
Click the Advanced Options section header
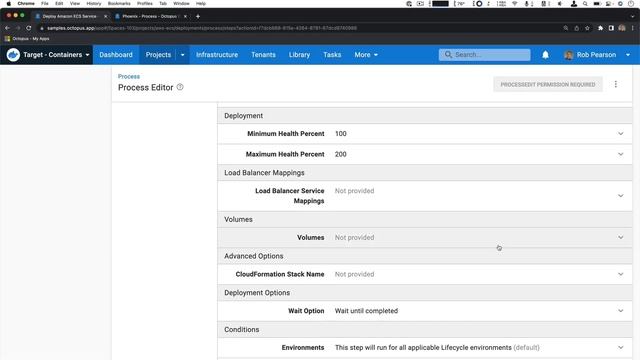click(x=424, y=256)
